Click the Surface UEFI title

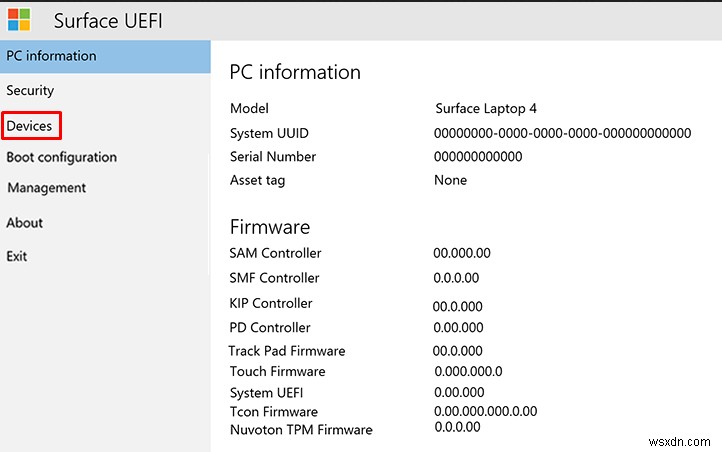click(x=108, y=21)
